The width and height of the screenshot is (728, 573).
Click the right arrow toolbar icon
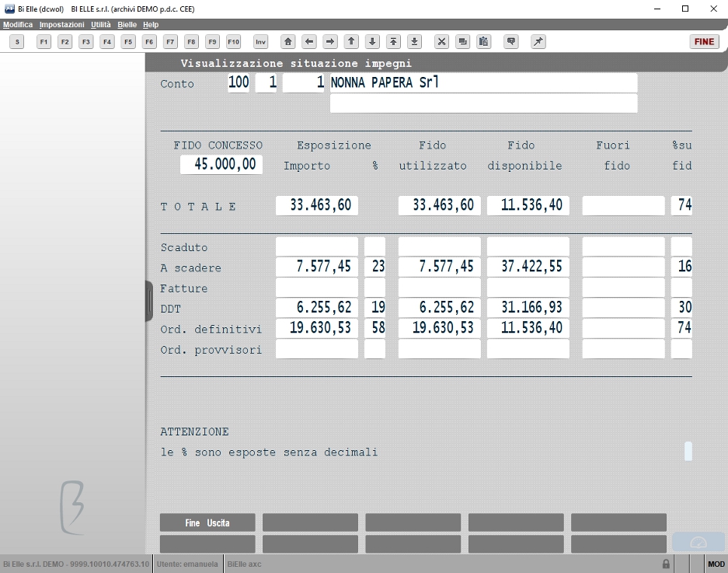pyautogui.click(x=330, y=42)
